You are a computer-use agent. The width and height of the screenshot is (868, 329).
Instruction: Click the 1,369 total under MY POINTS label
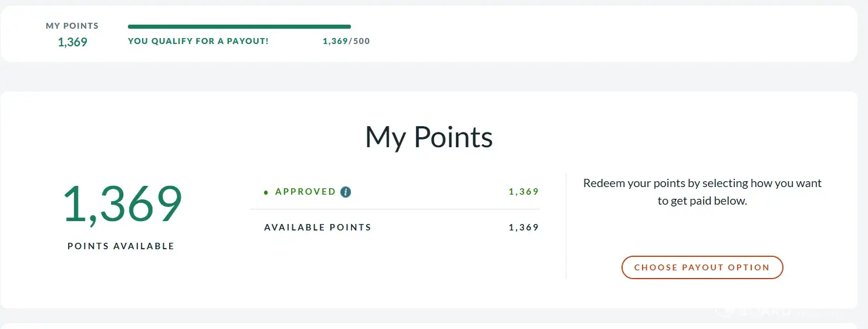(x=72, y=42)
